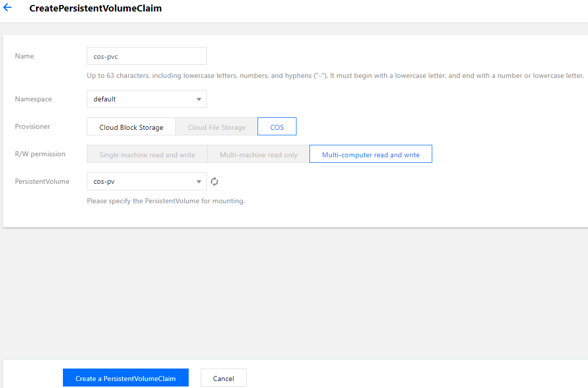Select Cloud File Storage provisioner

click(x=217, y=126)
